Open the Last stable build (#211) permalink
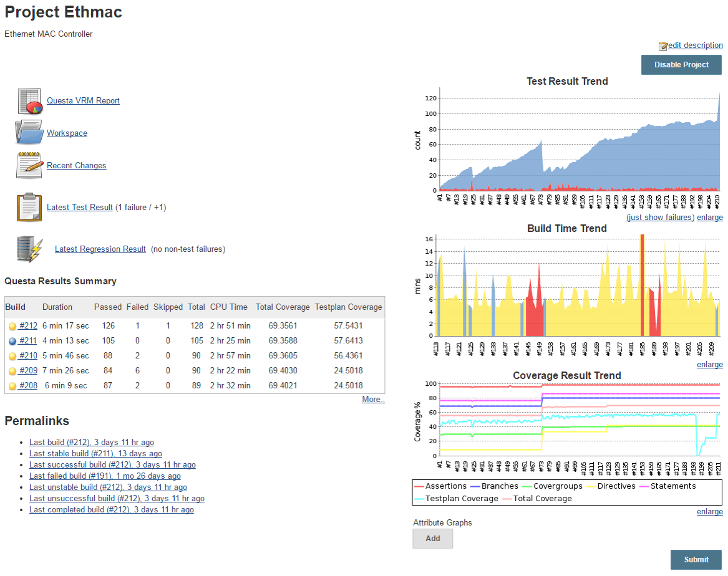This screenshot has width=728, height=576. point(95,453)
